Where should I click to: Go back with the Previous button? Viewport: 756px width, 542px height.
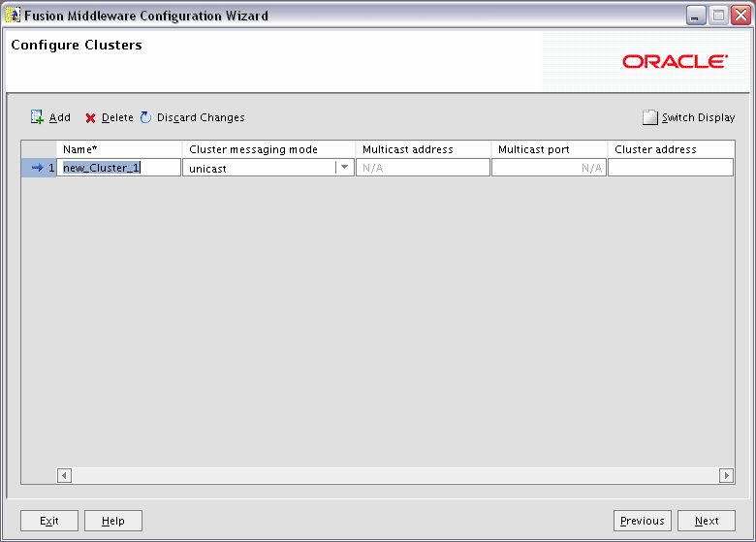click(643, 521)
